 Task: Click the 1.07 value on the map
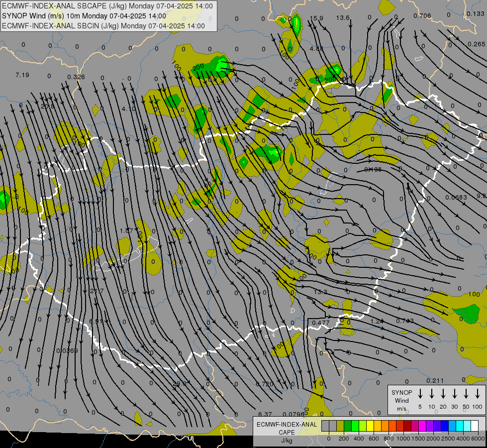[126, 230]
